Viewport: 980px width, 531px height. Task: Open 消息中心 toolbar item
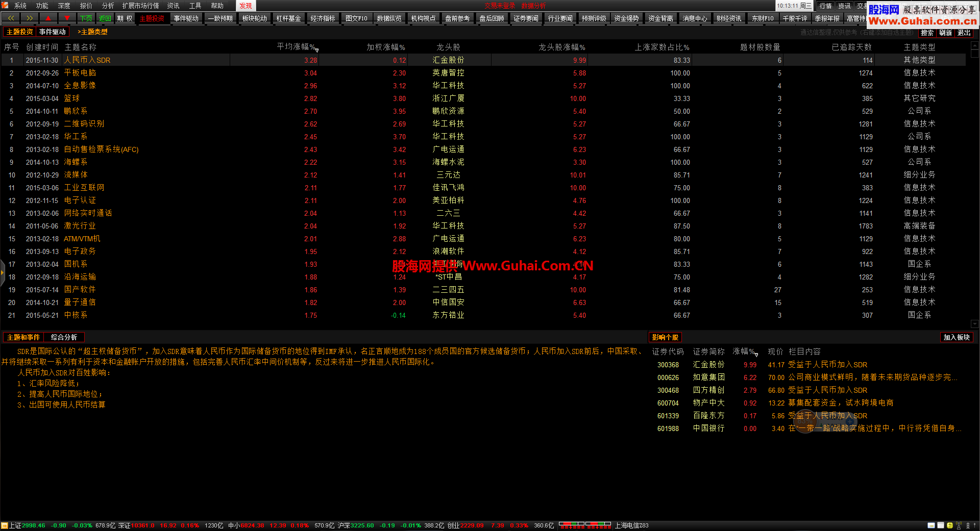pos(695,18)
